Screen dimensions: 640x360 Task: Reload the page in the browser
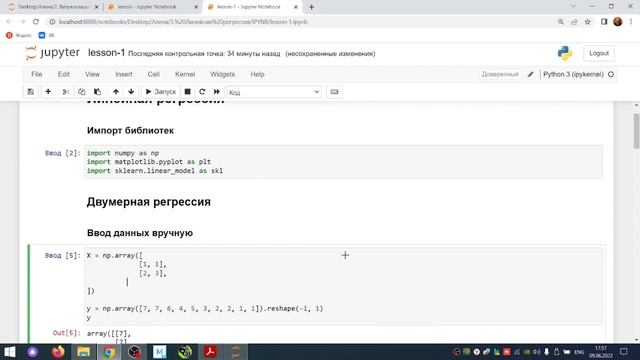pyautogui.click(x=36, y=22)
